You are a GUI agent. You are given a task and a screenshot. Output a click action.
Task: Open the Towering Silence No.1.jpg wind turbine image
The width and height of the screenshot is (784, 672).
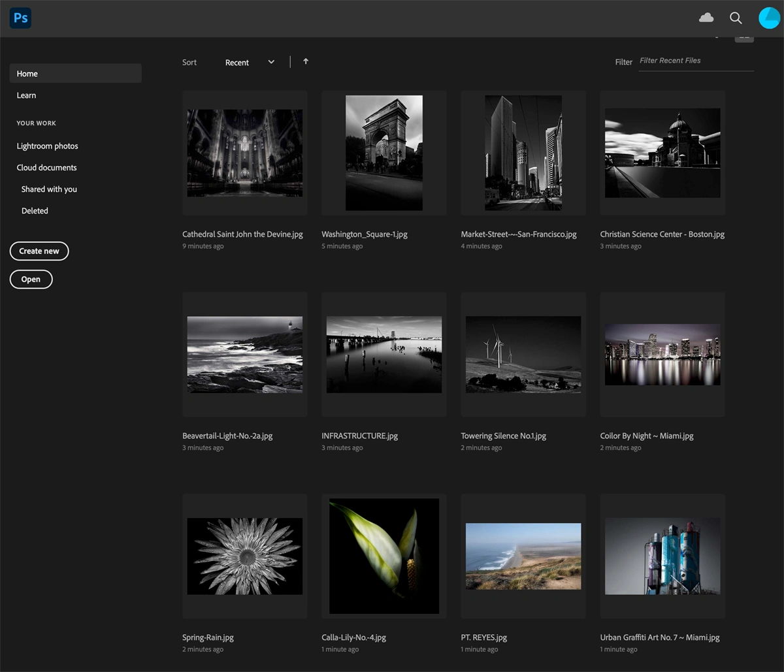pyautogui.click(x=523, y=355)
